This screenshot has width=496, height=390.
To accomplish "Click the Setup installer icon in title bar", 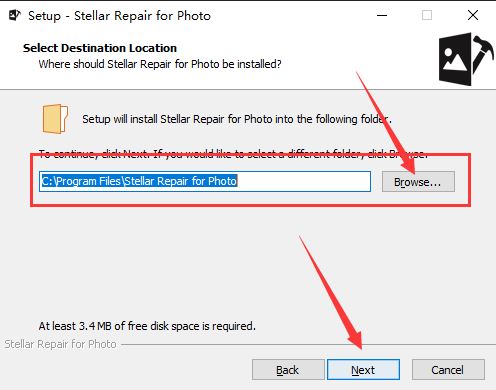I will (x=15, y=15).
